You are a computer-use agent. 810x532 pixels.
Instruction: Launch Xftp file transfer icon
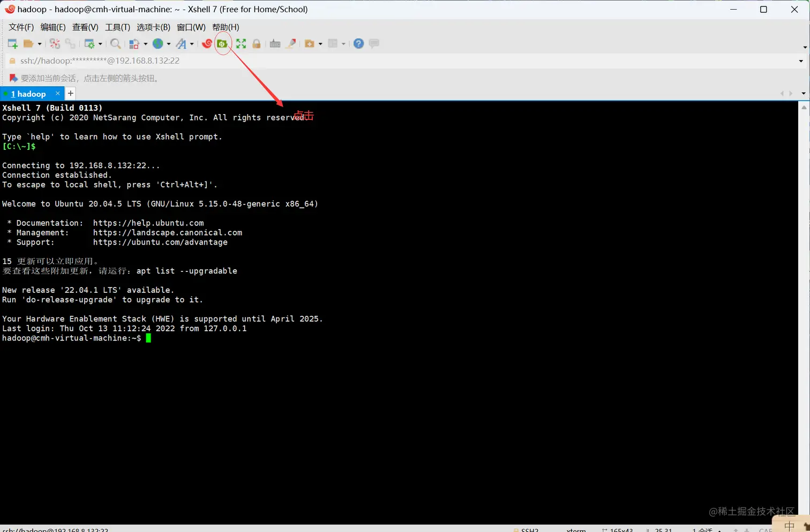pyautogui.click(x=222, y=44)
